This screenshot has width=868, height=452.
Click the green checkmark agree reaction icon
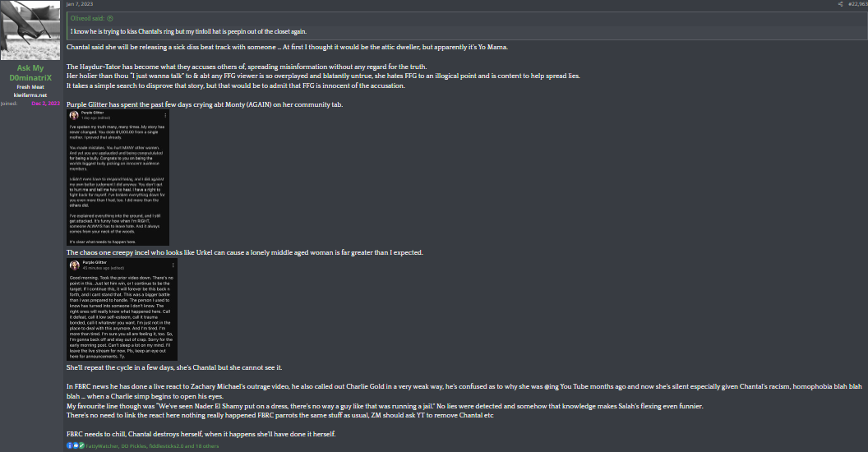click(81, 445)
